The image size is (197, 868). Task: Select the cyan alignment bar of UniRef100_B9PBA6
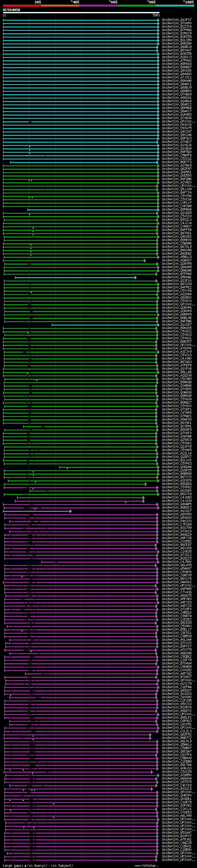(93, 210)
